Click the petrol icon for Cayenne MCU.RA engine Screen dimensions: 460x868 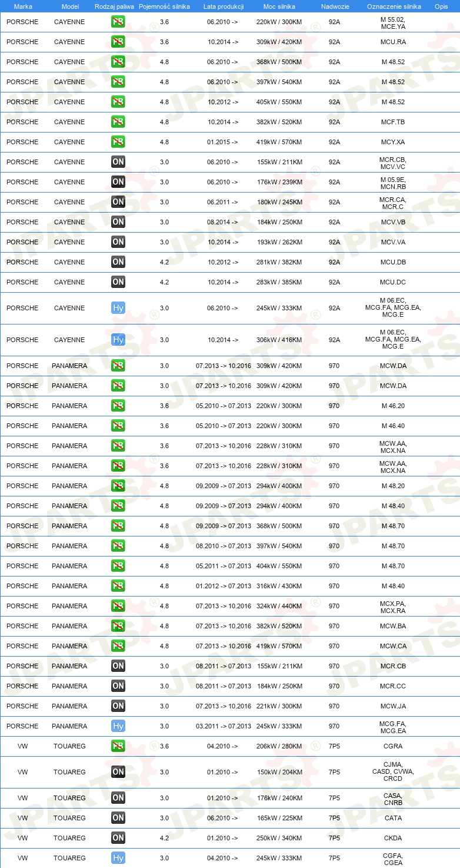(x=118, y=42)
